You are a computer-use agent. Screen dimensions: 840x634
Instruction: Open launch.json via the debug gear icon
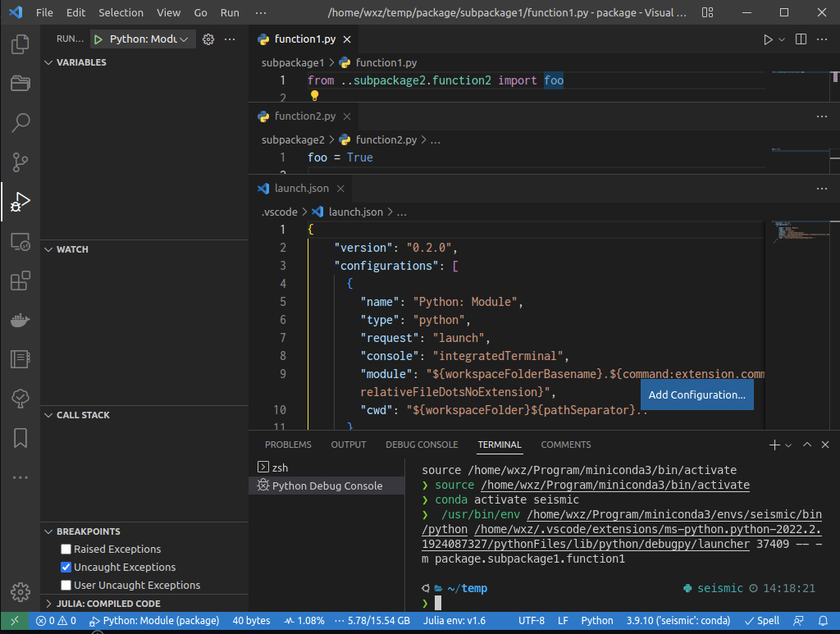[208, 38]
